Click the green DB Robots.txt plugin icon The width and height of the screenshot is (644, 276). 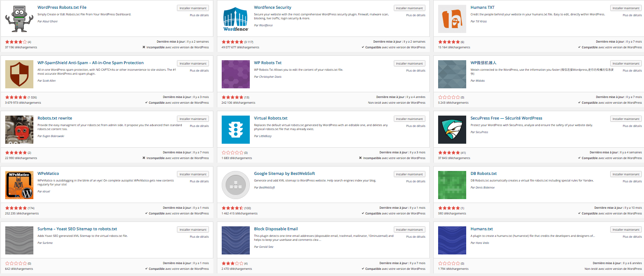click(x=452, y=185)
